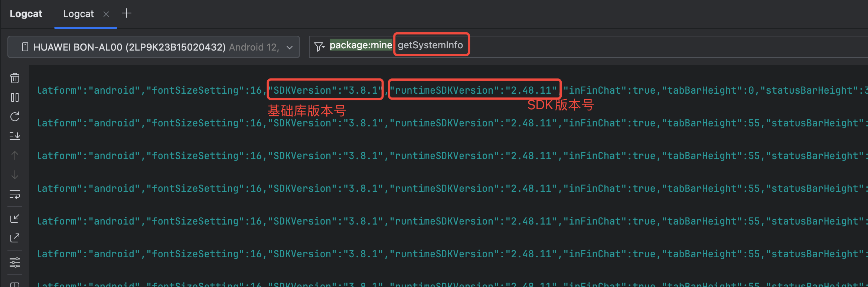Image resolution: width=868 pixels, height=287 pixels.
Task: Jump to previous occurrence with up arrow
Action: [x=15, y=155]
